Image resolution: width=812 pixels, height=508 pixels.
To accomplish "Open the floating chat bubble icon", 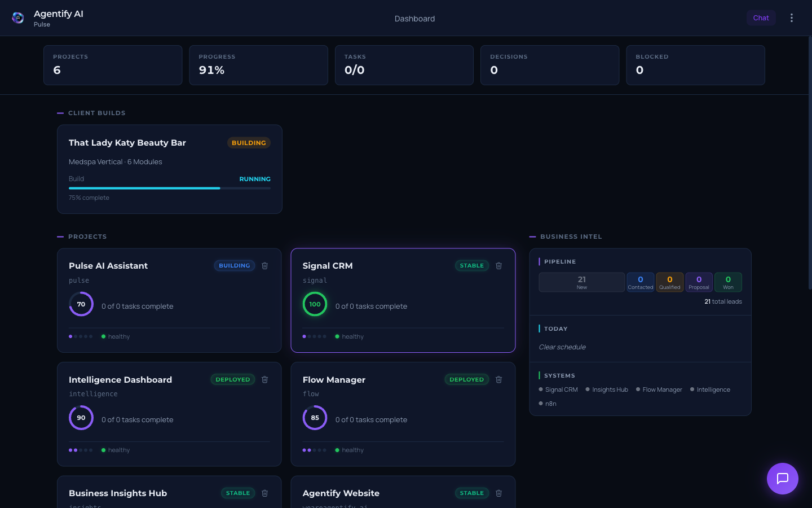I will pyautogui.click(x=783, y=479).
